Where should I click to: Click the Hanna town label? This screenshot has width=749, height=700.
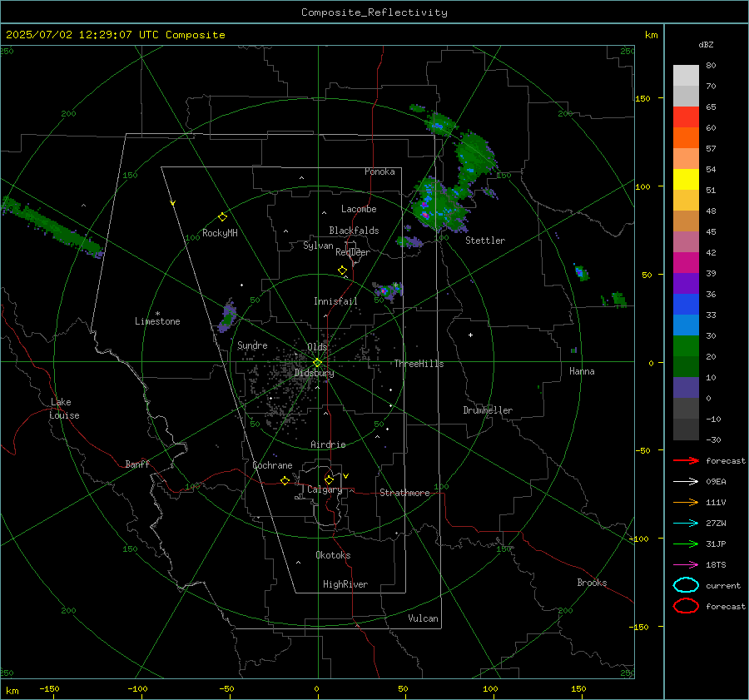(582, 371)
